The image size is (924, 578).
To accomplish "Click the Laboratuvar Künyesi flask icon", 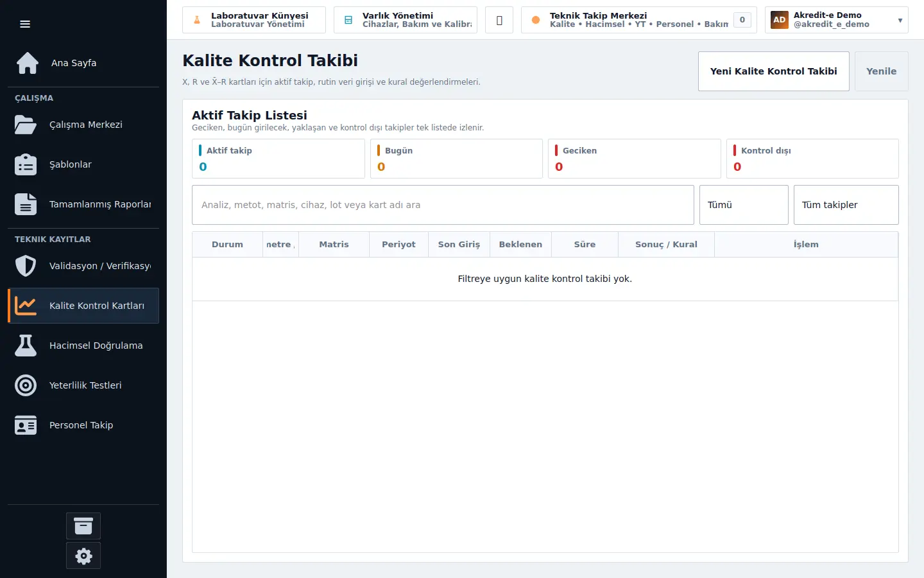I will (197, 20).
